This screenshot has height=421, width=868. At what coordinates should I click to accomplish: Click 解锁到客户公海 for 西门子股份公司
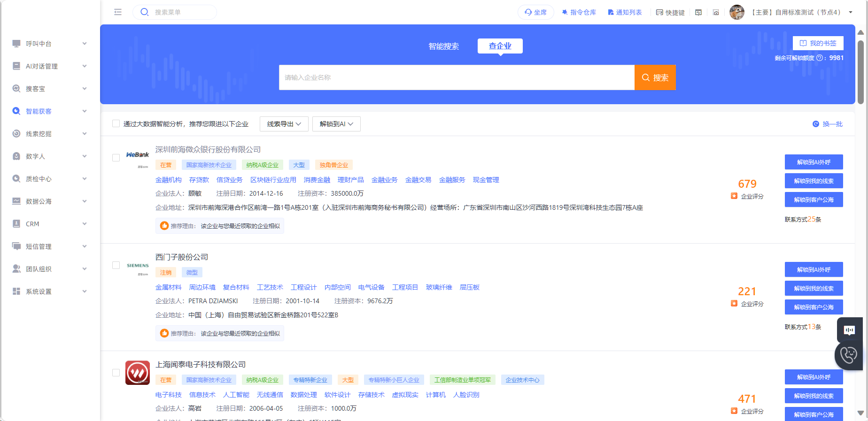point(814,307)
